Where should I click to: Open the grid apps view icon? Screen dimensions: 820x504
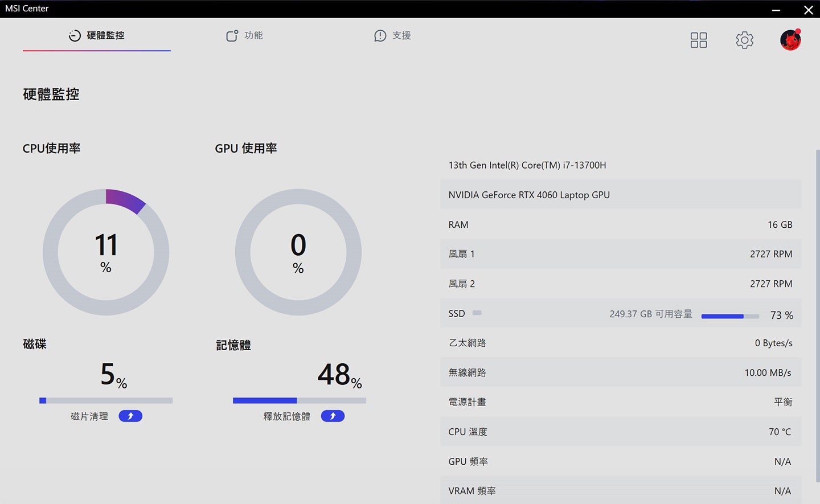coord(698,40)
